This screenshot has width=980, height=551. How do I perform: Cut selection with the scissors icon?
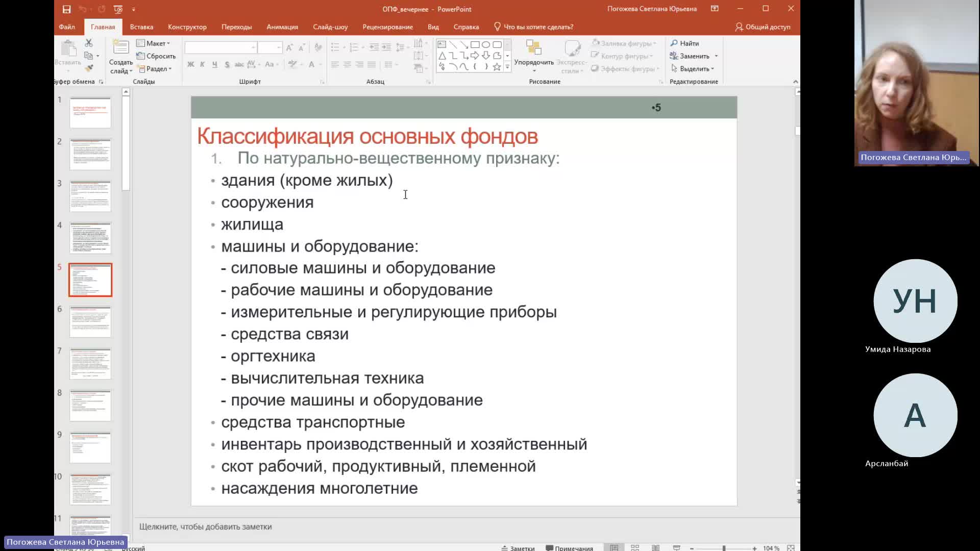(x=89, y=43)
